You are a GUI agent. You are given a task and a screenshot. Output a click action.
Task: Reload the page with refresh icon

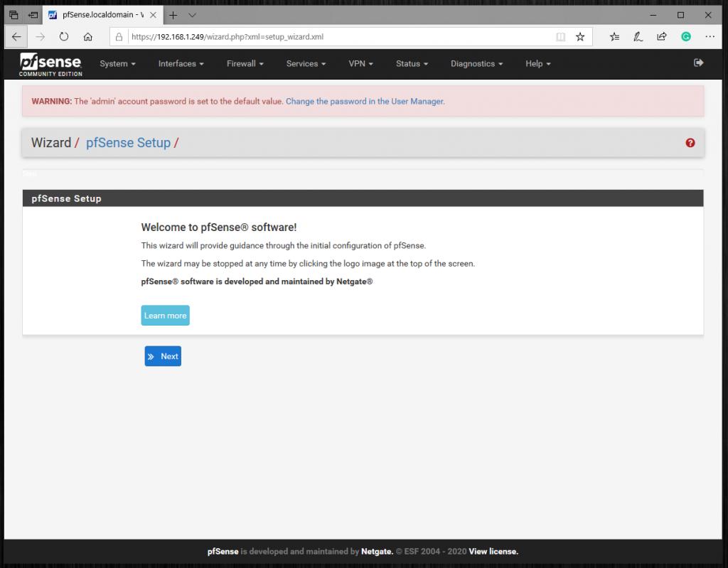coord(64,37)
